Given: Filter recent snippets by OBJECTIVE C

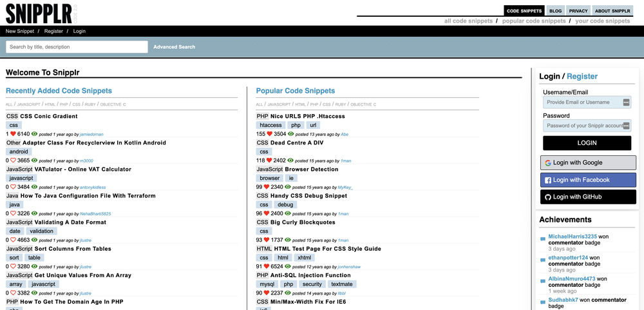Looking at the screenshot, I should (x=113, y=104).
